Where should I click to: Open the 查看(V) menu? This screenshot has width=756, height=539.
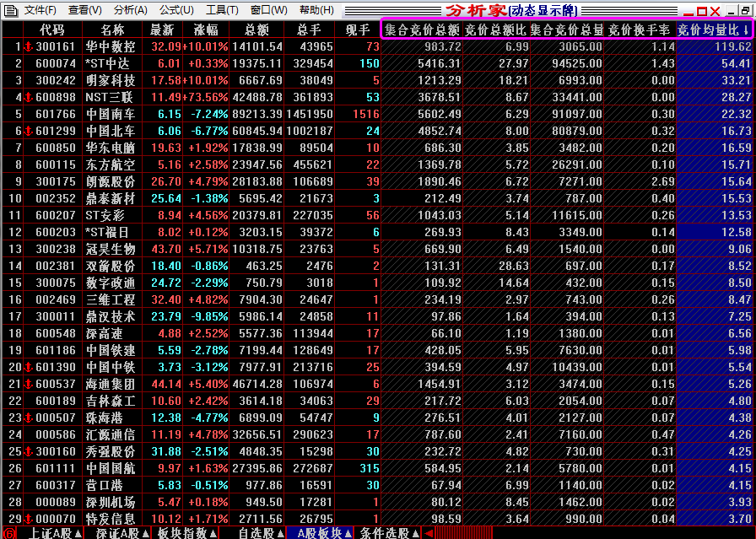[x=85, y=10]
